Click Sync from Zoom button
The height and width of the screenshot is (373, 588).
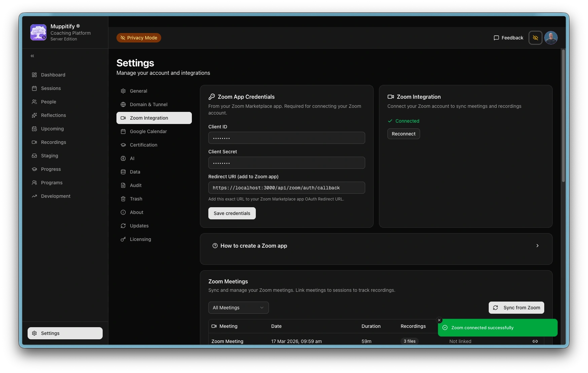(516, 308)
